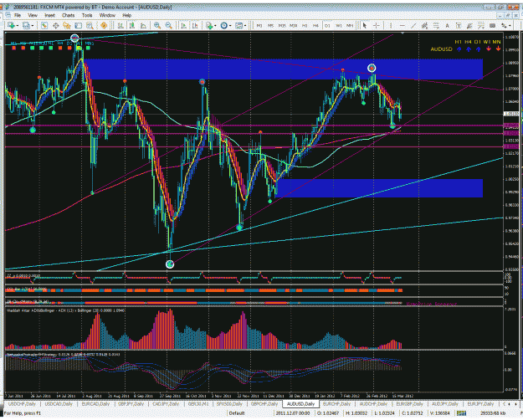Select the Vertical Line drawing tool
The image size is (523, 420).
391,25
